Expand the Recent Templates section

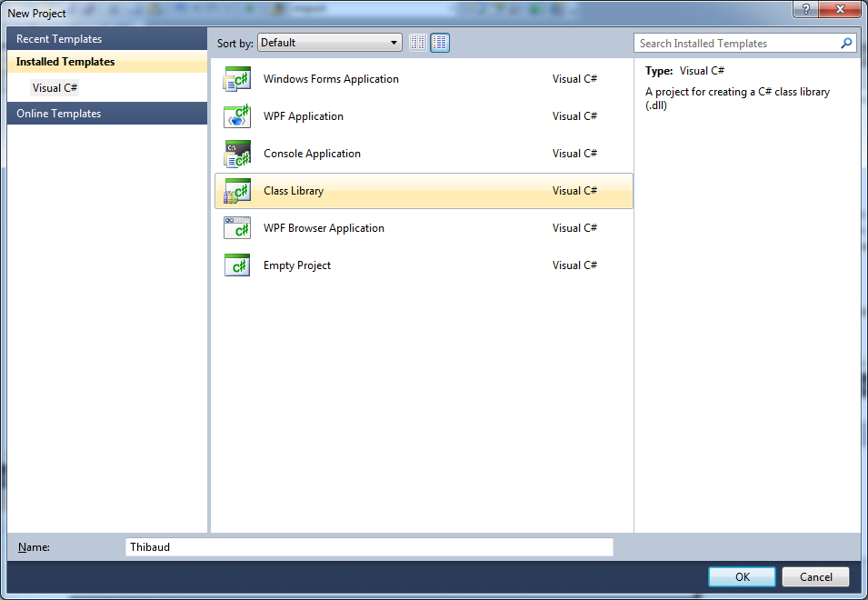[x=107, y=39]
